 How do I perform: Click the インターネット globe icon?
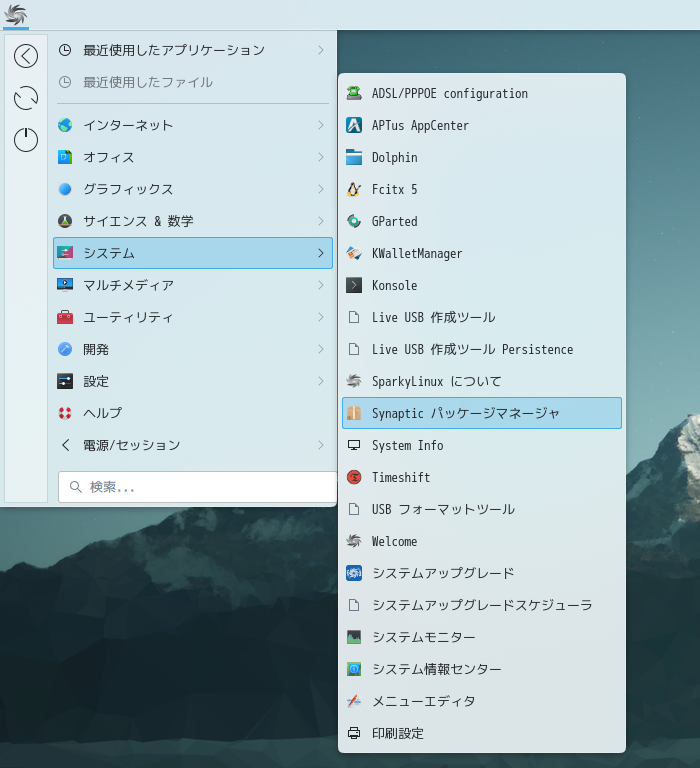65,125
